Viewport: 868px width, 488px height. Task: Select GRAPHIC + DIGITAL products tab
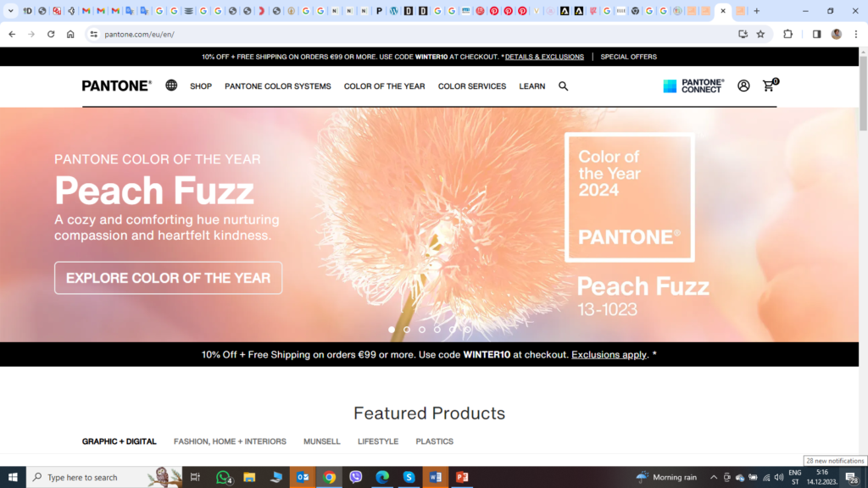(119, 441)
